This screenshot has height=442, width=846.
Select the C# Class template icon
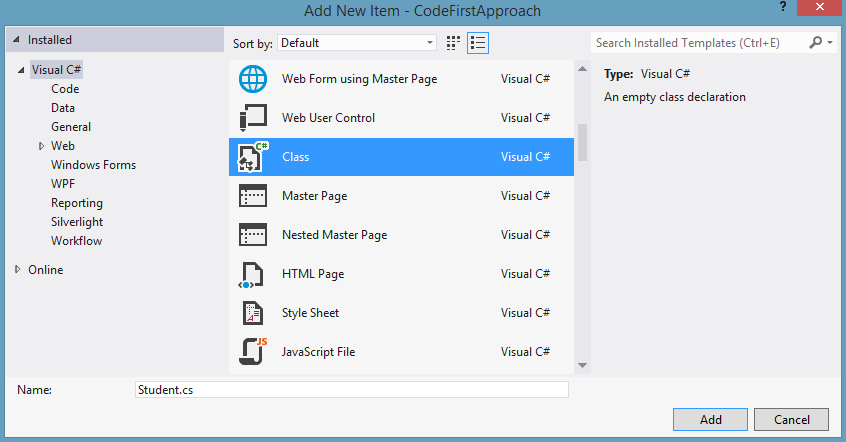(253, 157)
